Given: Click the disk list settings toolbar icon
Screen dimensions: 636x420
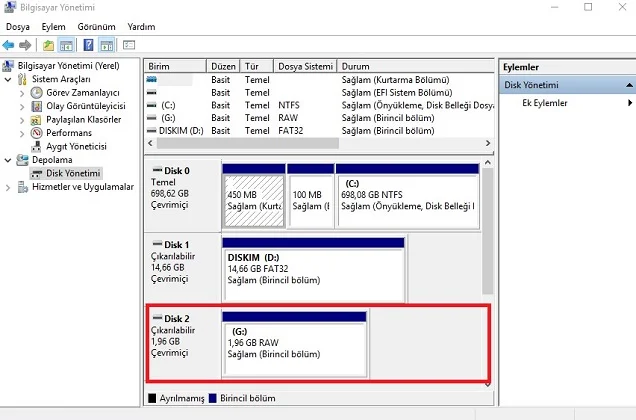Looking at the screenshot, I should coord(129,45).
